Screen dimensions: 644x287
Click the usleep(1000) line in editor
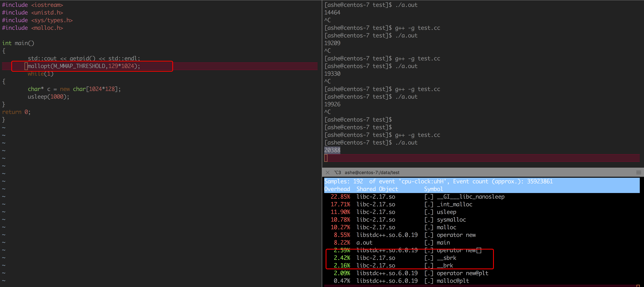pos(48,97)
